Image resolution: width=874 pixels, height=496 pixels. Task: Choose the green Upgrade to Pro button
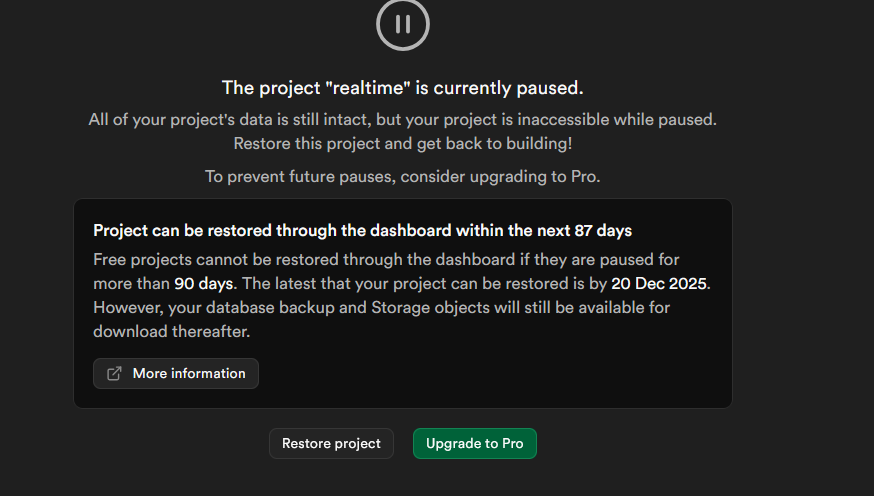point(474,443)
